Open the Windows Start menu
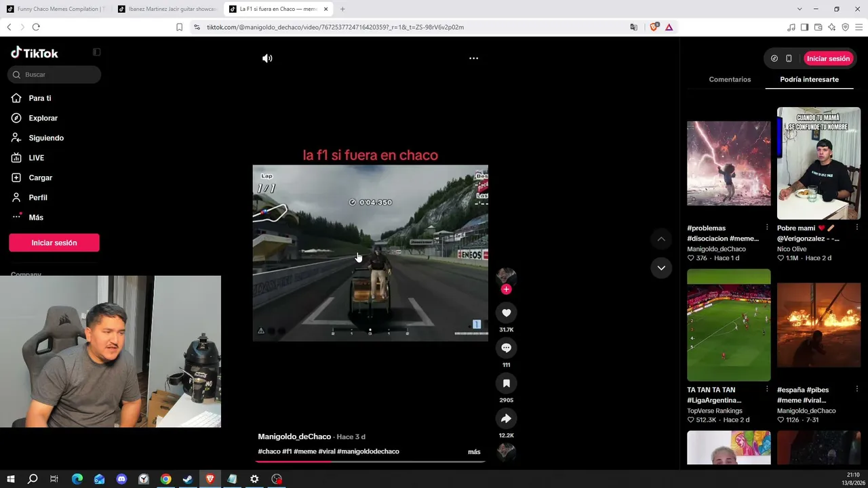 coord(10,479)
